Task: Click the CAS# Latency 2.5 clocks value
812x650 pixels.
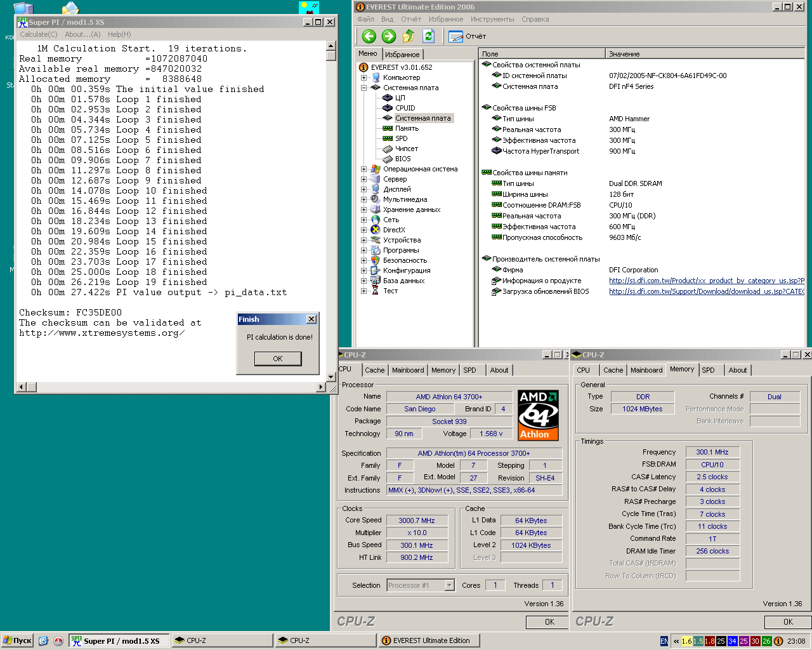Action: coord(712,477)
